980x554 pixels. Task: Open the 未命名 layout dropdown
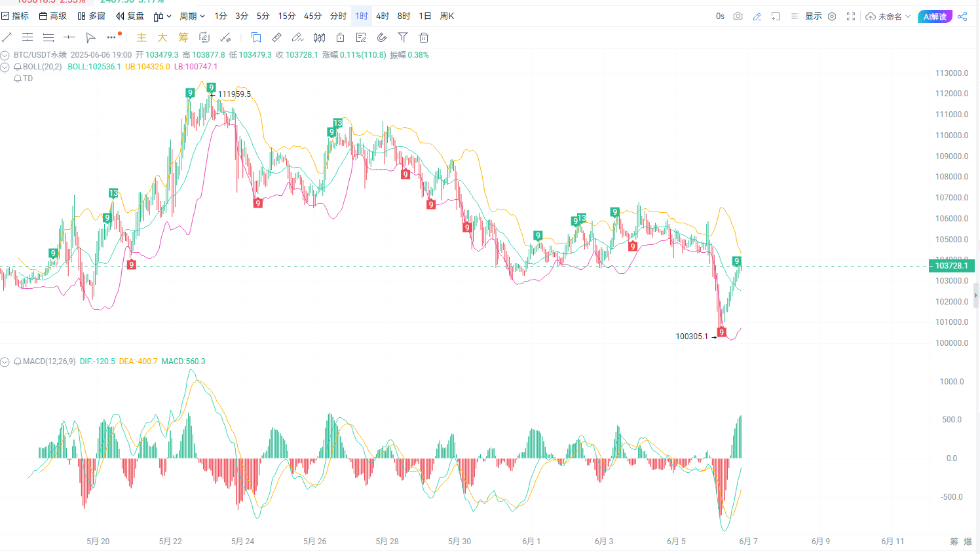tap(894, 16)
